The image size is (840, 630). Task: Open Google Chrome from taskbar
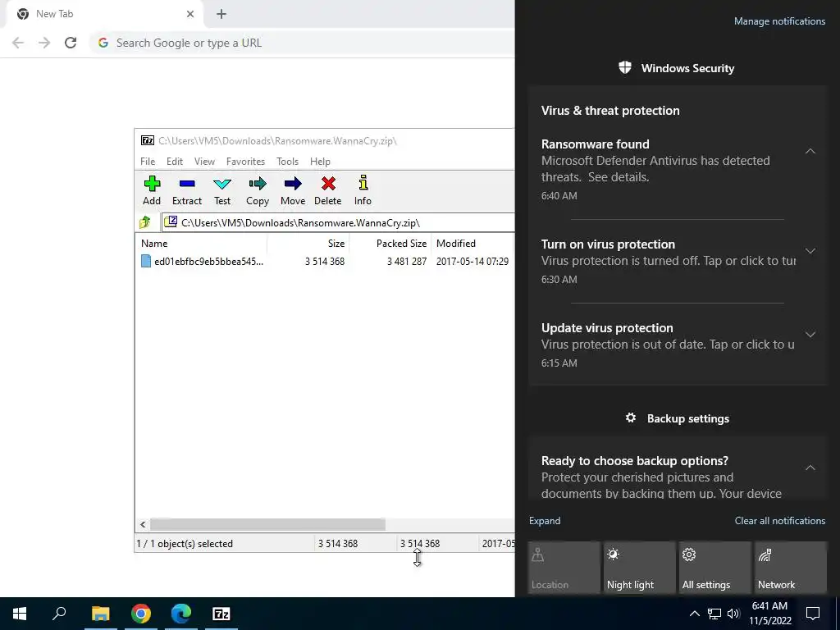pos(140,614)
